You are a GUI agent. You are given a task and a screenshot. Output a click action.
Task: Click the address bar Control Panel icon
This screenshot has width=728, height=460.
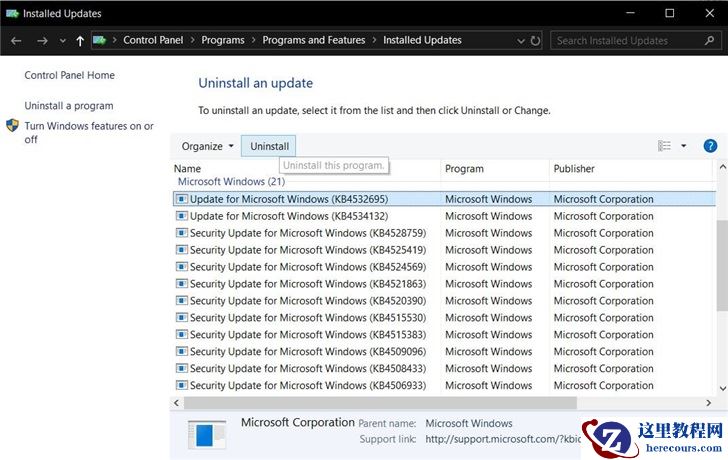(x=99, y=40)
